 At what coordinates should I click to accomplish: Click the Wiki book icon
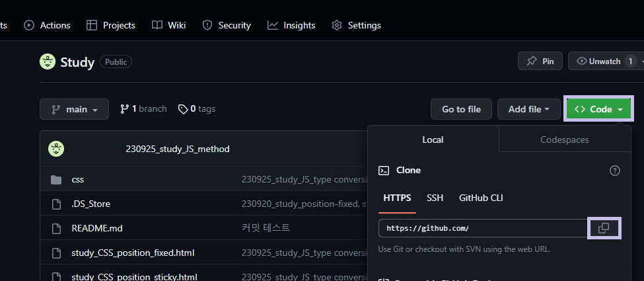coord(157,26)
